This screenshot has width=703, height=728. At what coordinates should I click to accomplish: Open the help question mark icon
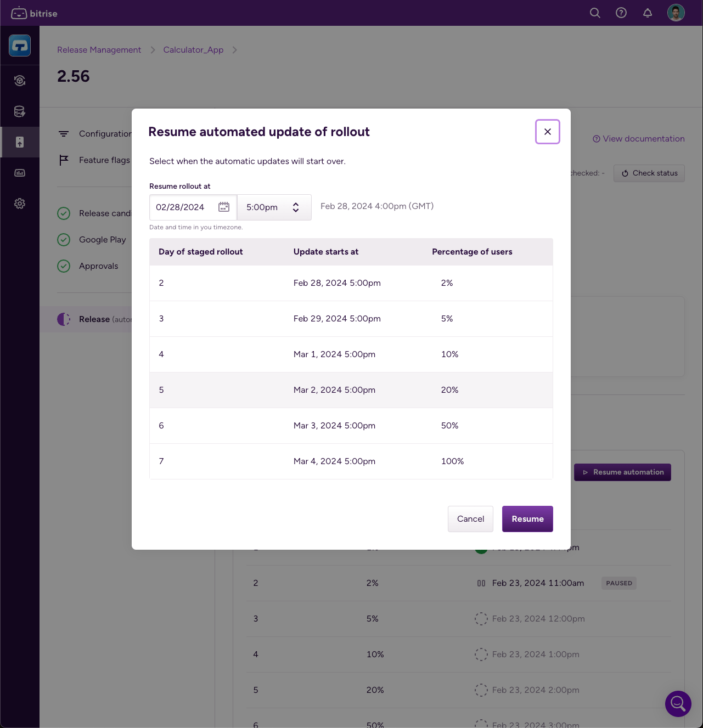point(621,13)
